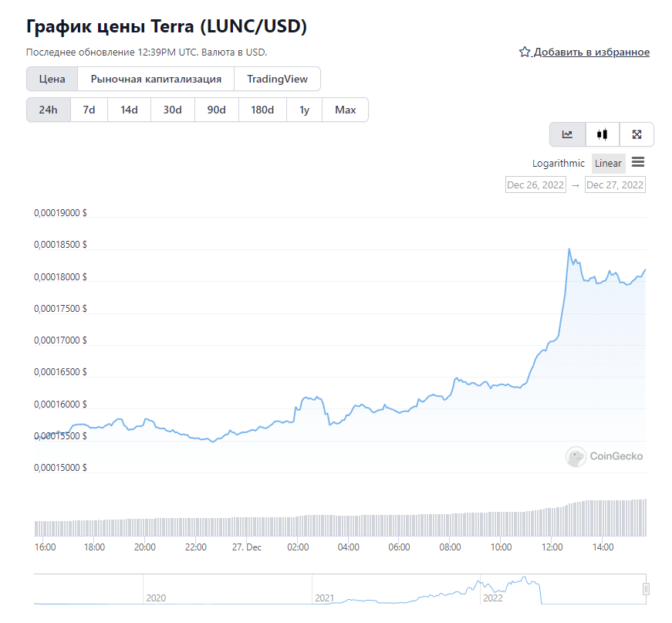Viewport: 672px width, 623px height.
Task: Select the Цена tab
Action: 52,79
